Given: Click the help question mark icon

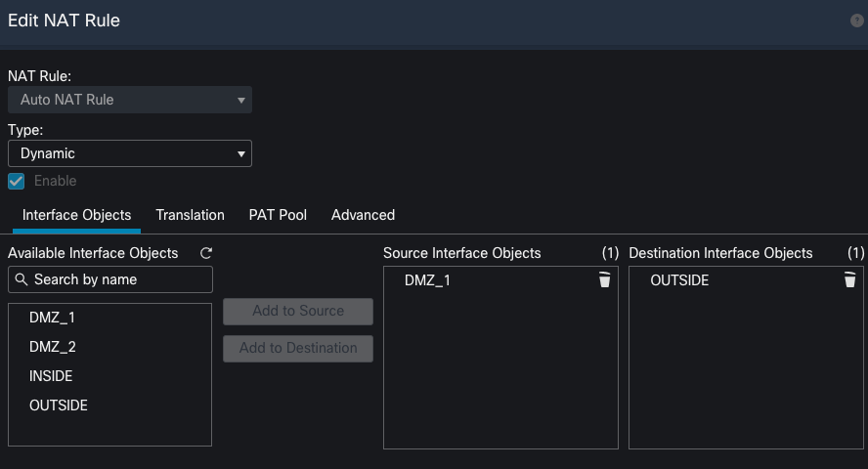Looking at the screenshot, I should [856, 21].
